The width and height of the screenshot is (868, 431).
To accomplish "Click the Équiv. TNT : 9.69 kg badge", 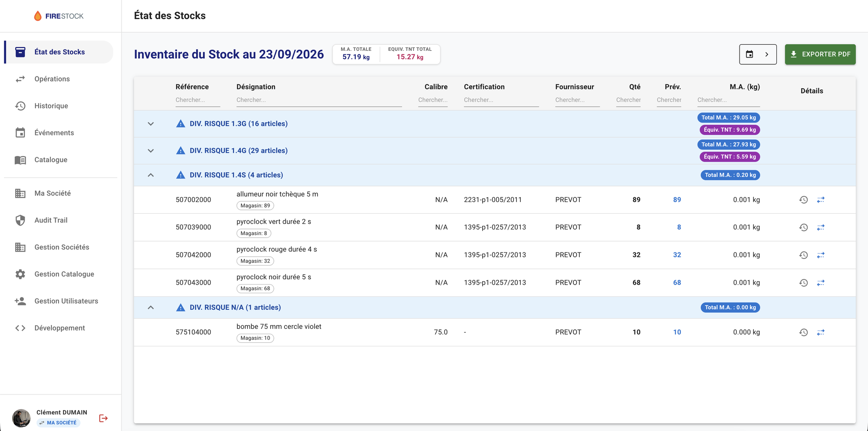I will point(730,130).
